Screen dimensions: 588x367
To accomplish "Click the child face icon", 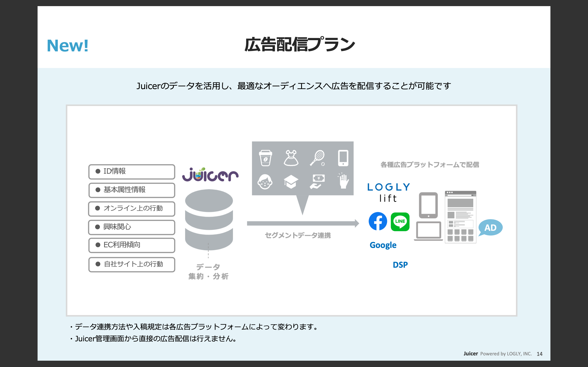I will (265, 181).
